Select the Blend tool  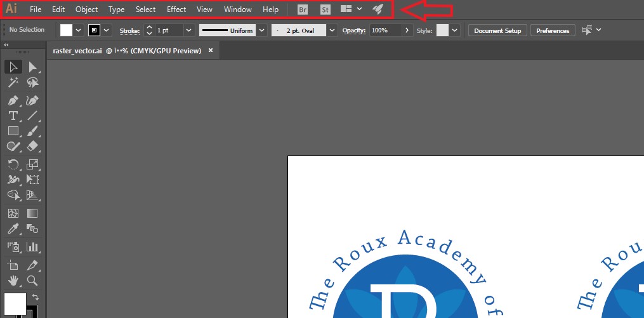(x=32, y=229)
